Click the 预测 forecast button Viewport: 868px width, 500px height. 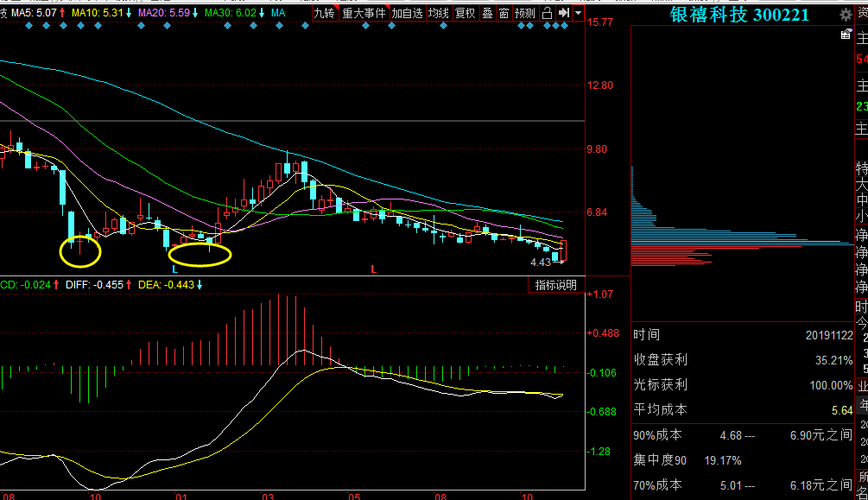525,13
